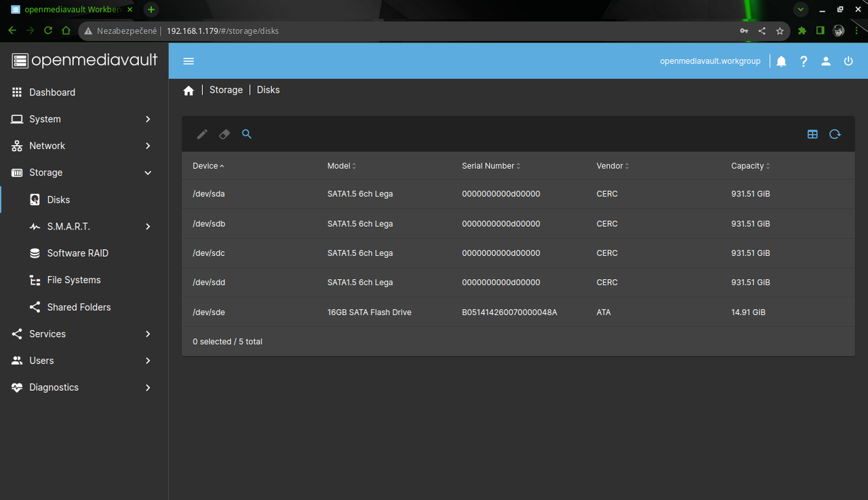Click the ATA vendor cell

(x=604, y=312)
